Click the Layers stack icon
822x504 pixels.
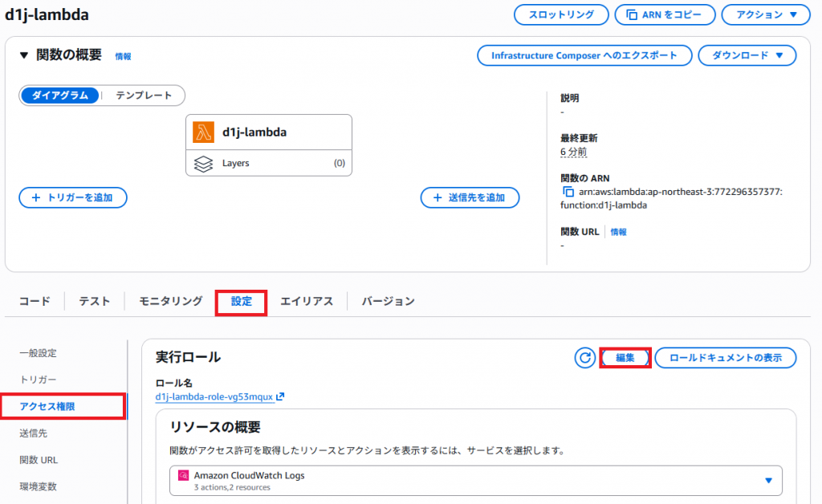coord(203,163)
